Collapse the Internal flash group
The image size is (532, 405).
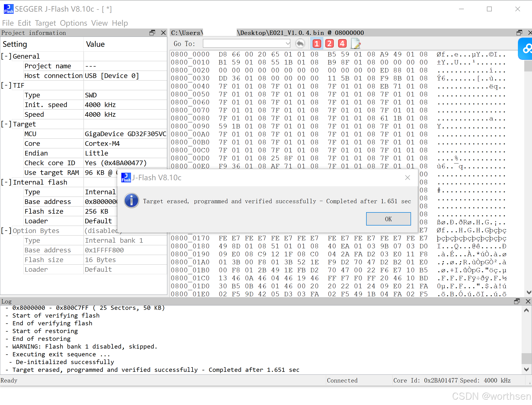click(6, 182)
